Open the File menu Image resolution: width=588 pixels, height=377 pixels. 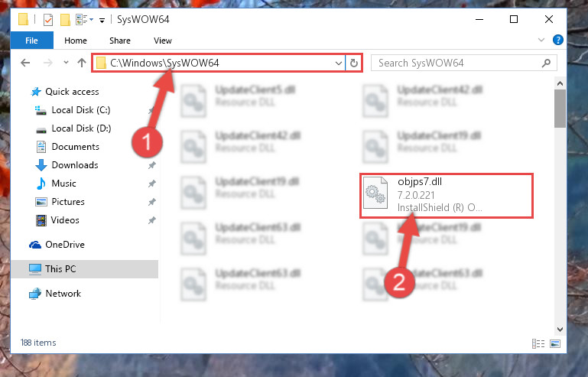click(31, 41)
